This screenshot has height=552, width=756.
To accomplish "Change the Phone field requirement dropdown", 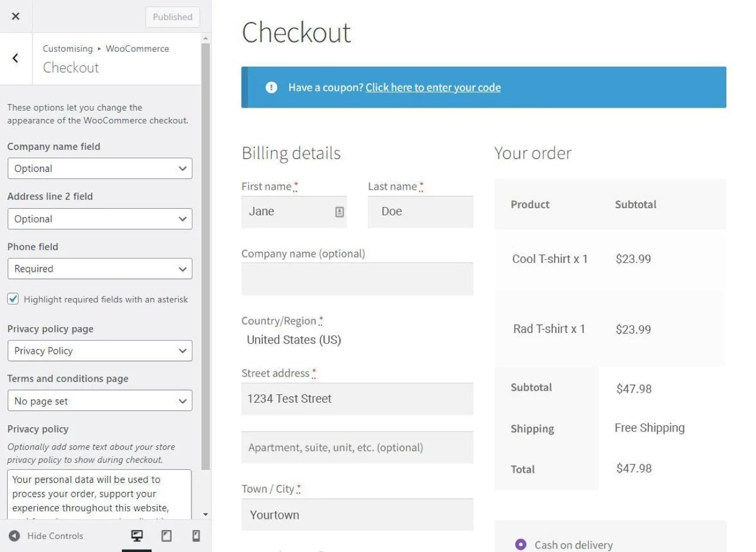I will tap(99, 269).
